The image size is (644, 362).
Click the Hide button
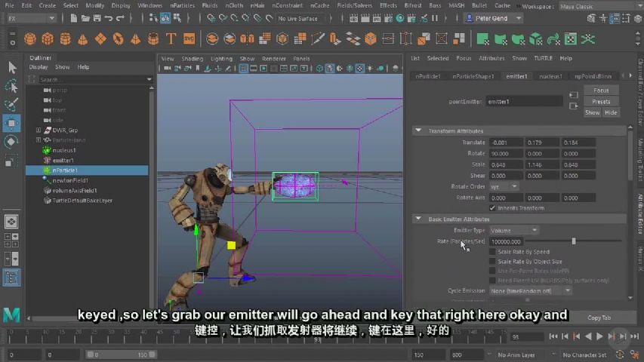[x=610, y=112]
